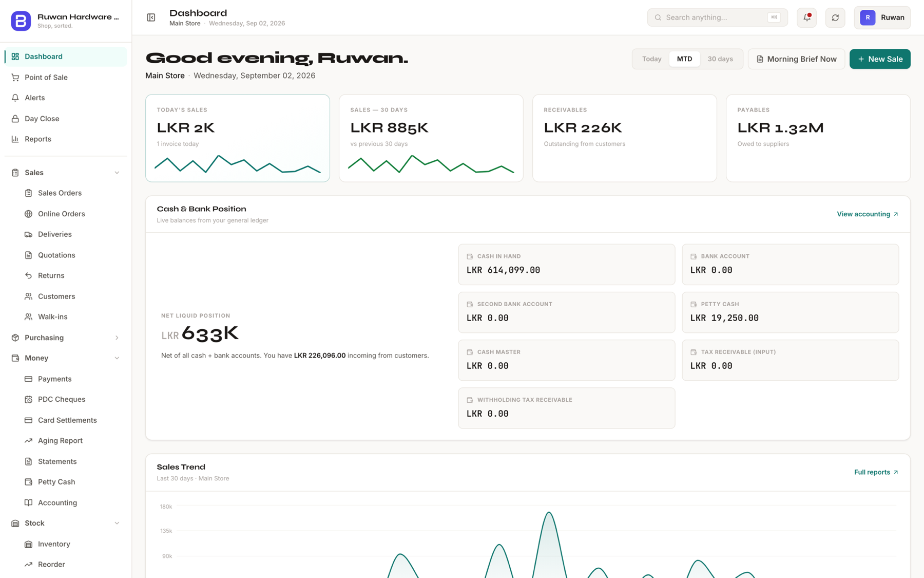This screenshot has width=924, height=578.
Task: Go to Day Close menu item
Action: coord(66,119)
